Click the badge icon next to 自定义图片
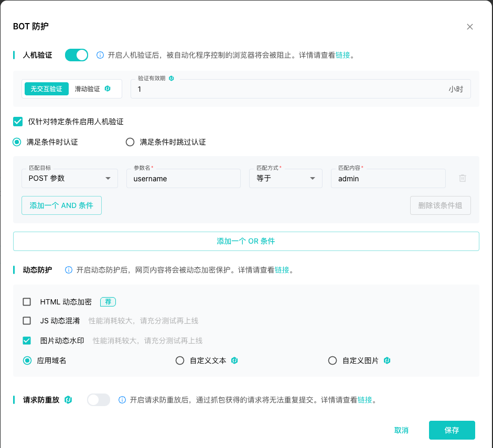 tap(387, 360)
